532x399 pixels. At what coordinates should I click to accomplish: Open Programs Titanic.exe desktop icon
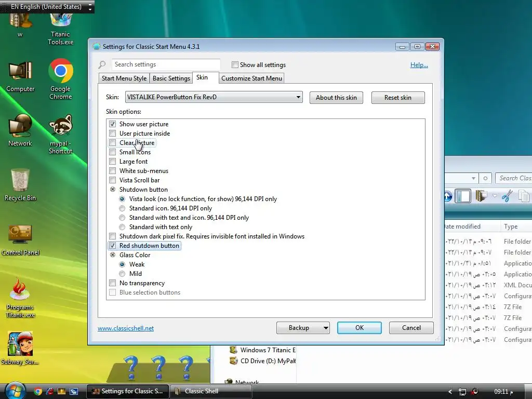click(20, 298)
